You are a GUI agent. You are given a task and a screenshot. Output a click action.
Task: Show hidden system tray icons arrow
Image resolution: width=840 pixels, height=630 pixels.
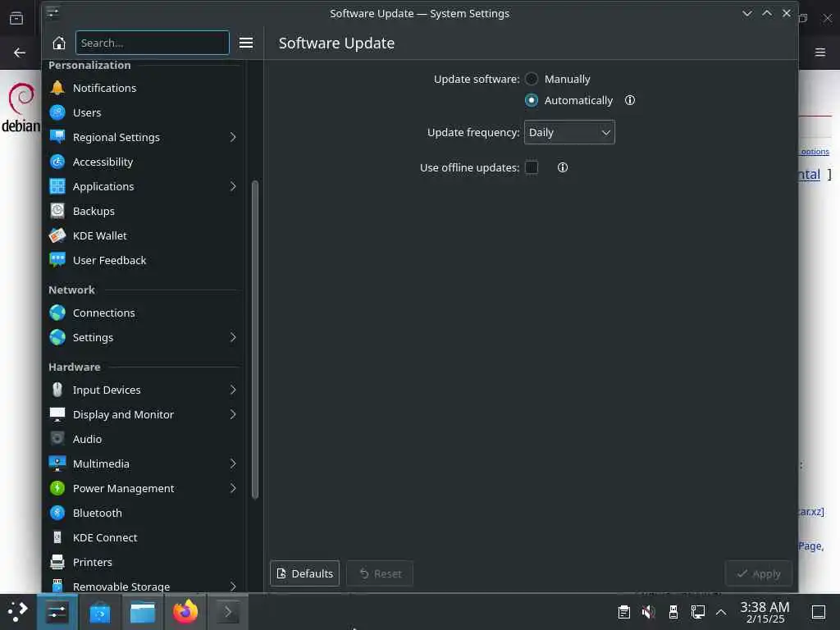721,612
